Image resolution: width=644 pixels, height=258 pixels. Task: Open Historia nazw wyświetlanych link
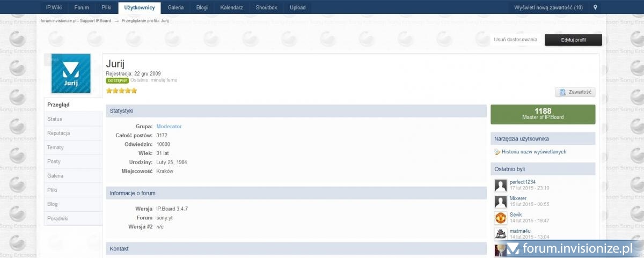(534, 152)
